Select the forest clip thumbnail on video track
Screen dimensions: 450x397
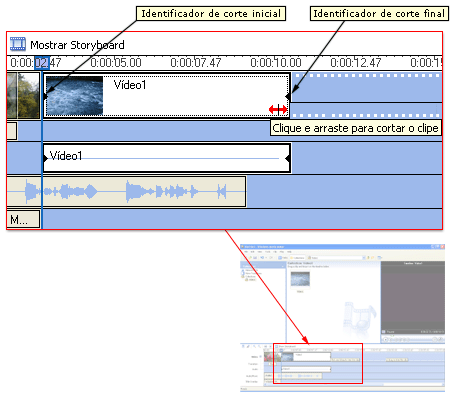click(x=23, y=95)
